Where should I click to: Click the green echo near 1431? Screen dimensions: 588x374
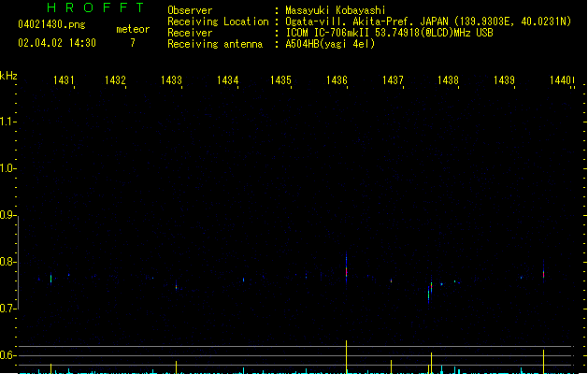pyautogui.click(x=51, y=279)
